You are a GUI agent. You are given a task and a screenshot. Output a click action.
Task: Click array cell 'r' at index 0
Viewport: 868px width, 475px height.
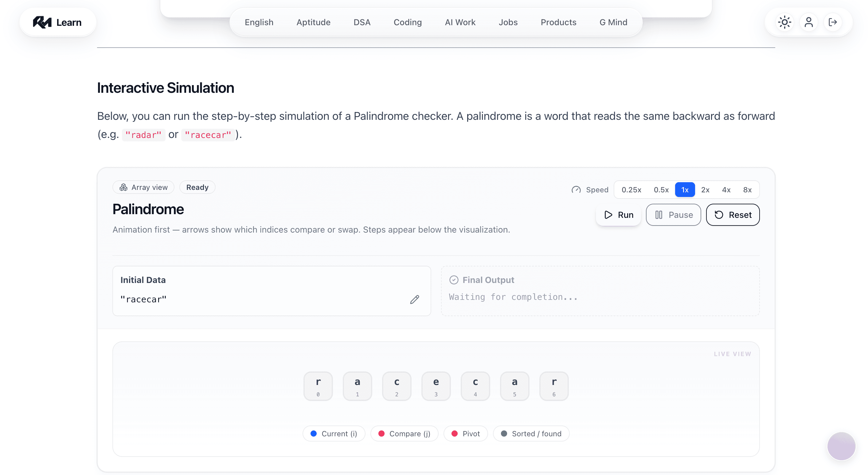pyautogui.click(x=318, y=386)
